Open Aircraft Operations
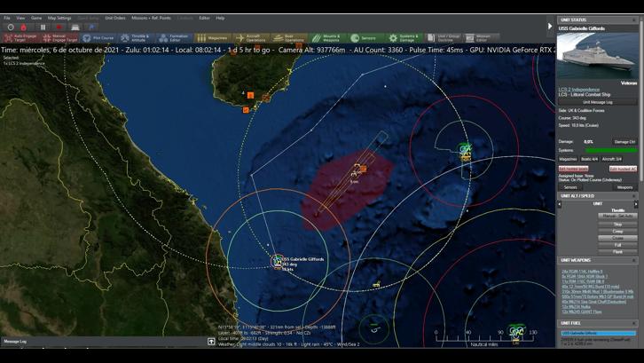This screenshot has height=363, width=644. (x=251, y=38)
